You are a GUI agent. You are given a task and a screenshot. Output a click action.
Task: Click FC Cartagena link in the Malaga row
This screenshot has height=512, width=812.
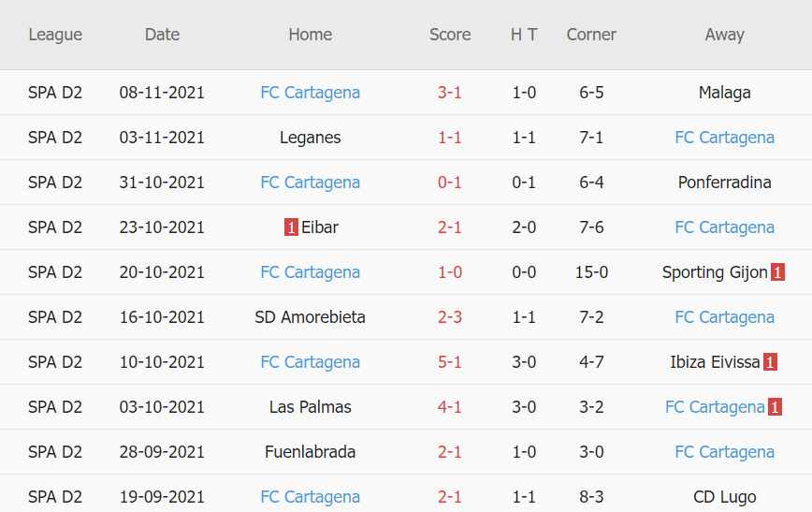(x=310, y=93)
